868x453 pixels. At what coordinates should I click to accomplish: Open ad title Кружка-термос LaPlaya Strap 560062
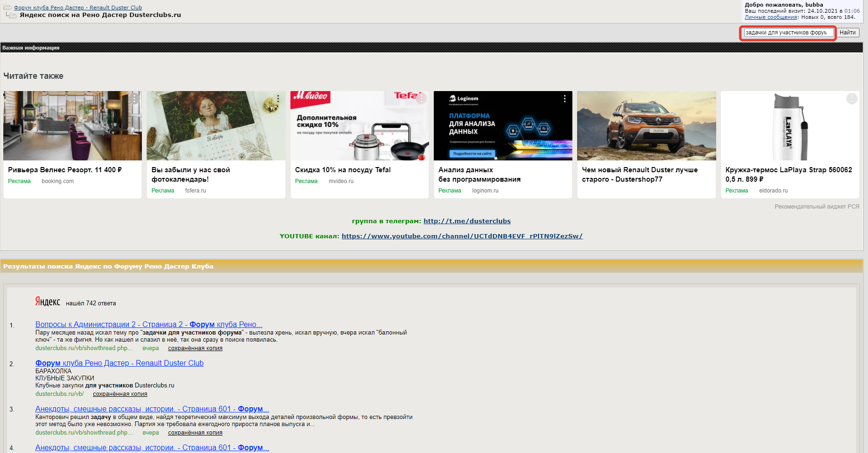point(789,175)
